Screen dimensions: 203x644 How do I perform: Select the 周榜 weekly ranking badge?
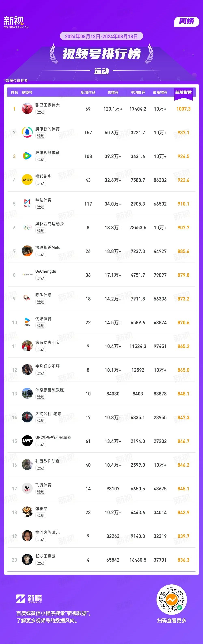[187, 21]
